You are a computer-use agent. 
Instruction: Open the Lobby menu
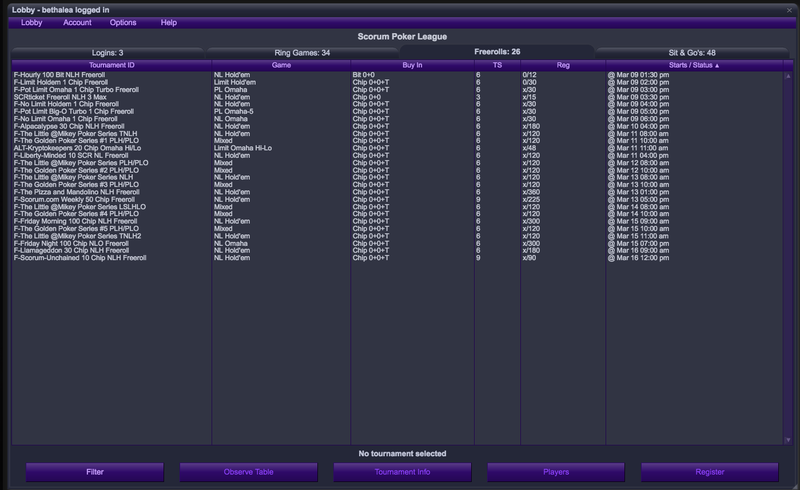pyautogui.click(x=31, y=22)
